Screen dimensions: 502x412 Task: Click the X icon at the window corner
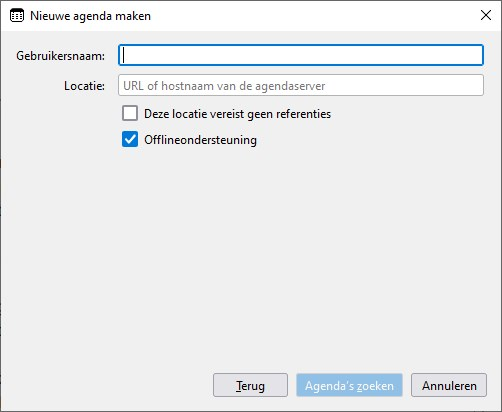[x=486, y=15]
